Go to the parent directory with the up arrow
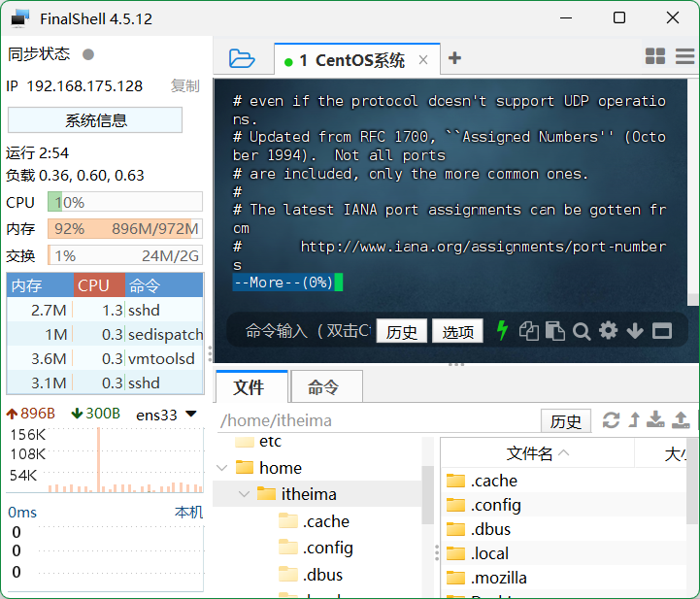Viewport: 700px width, 599px height. coord(634,420)
